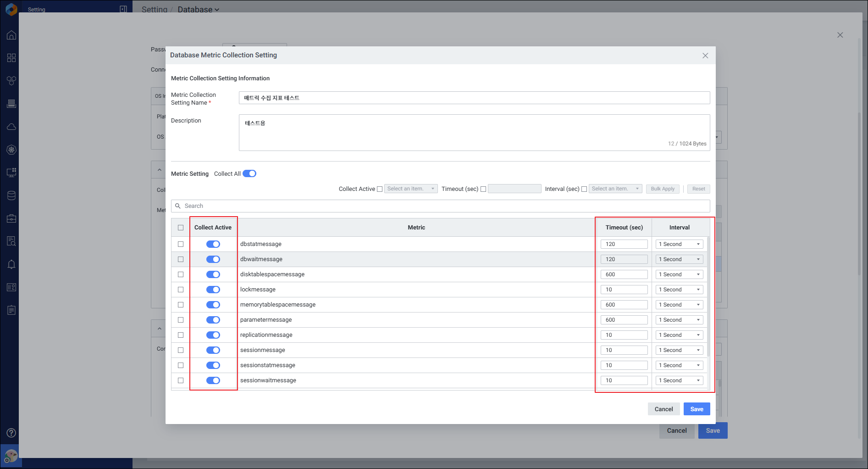Click the Kubernetes helm icon in sidebar
This screenshot has width=868, height=469.
click(11, 150)
